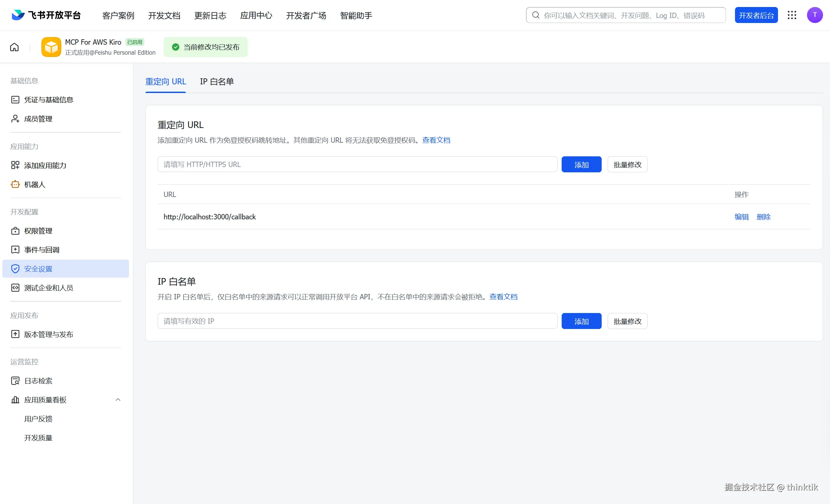Image resolution: width=830 pixels, height=504 pixels.
Task: Click the Feishu open platform logo
Action: pos(18,15)
